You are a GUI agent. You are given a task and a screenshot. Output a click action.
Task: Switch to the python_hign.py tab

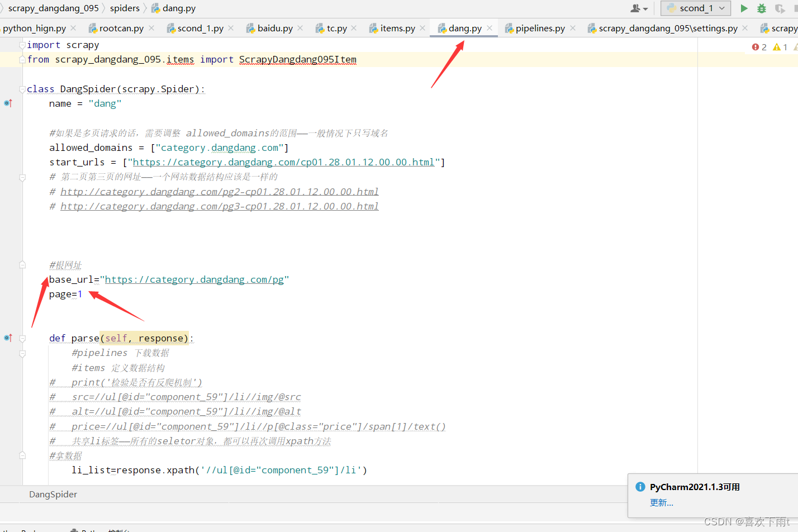click(34, 28)
